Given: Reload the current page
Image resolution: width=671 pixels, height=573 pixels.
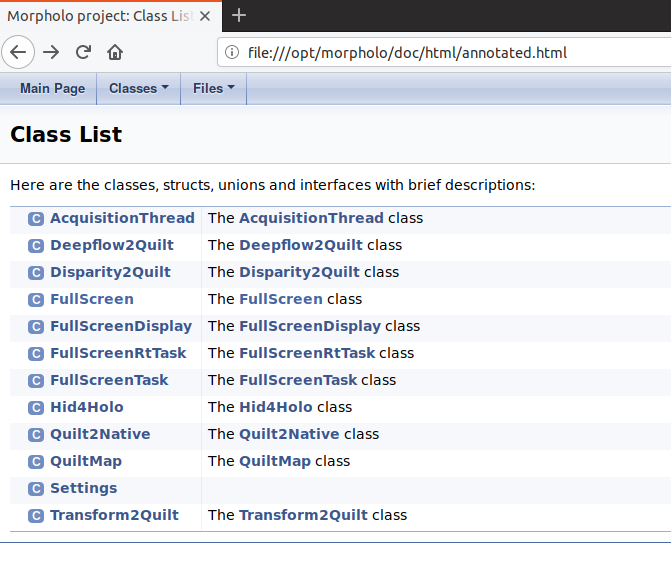Looking at the screenshot, I should (x=83, y=52).
